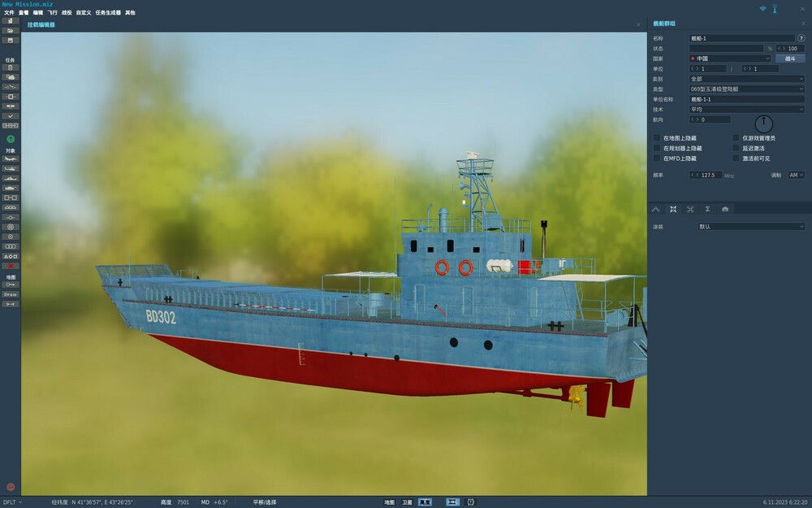
Task: Open the 编辑 menu
Action: point(38,12)
